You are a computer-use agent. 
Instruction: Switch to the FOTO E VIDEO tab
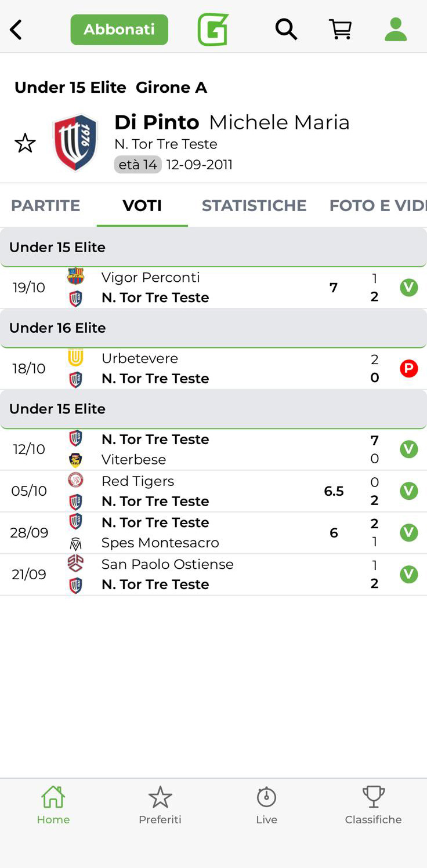(377, 206)
